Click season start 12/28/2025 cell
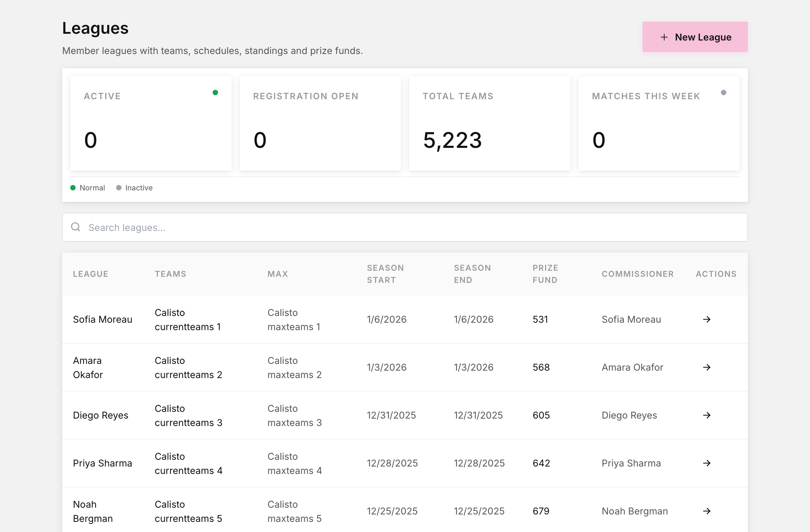Viewport: 810px width, 532px height. click(392, 463)
